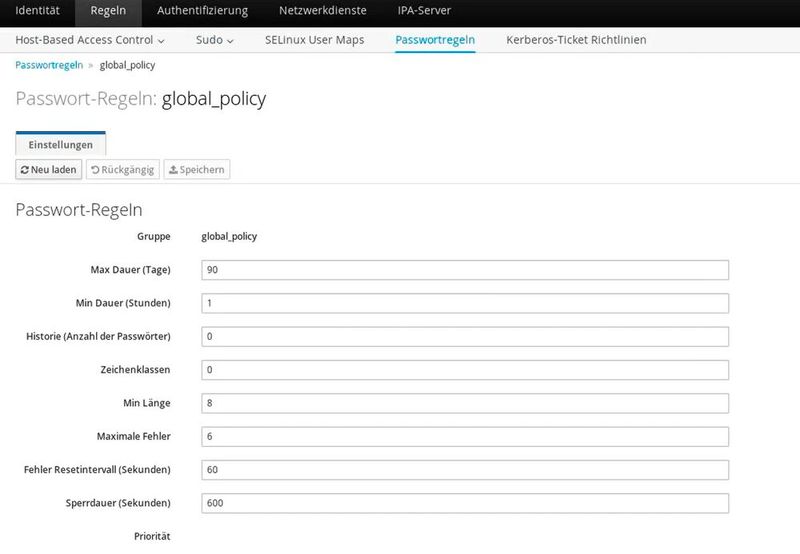Click the Neu laden refresh button
This screenshot has height=554, width=800.
(49, 170)
